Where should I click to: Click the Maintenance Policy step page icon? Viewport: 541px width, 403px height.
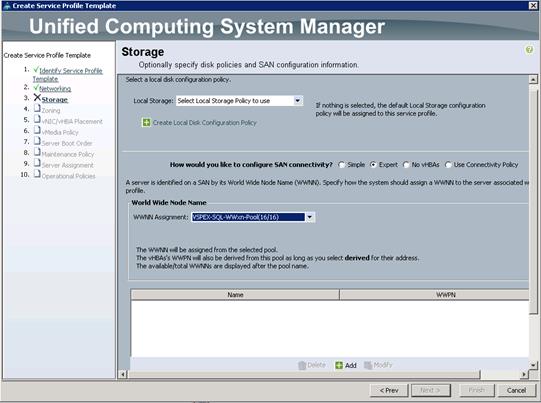(37, 152)
